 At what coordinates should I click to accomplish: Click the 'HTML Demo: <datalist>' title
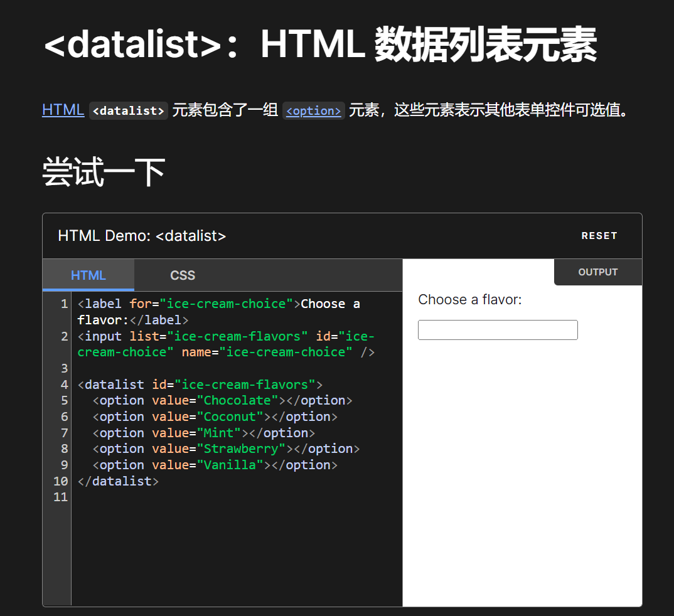click(x=142, y=236)
